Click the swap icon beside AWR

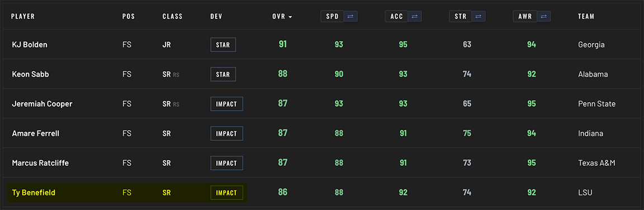pyautogui.click(x=543, y=16)
